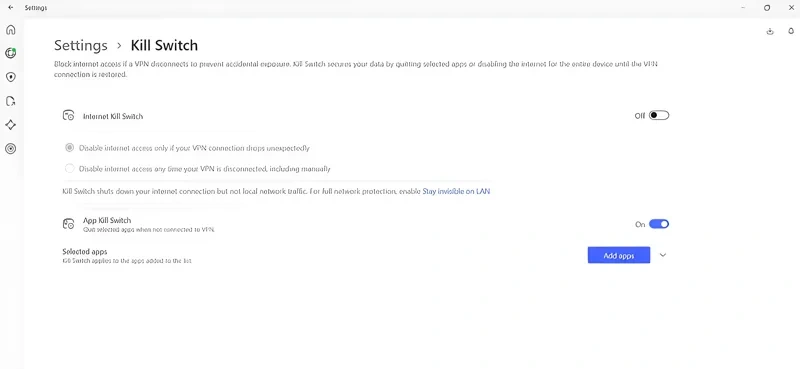Image resolution: width=800 pixels, height=369 pixels.
Task: Open the Stay invisible on LAN link
Action: (x=456, y=191)
